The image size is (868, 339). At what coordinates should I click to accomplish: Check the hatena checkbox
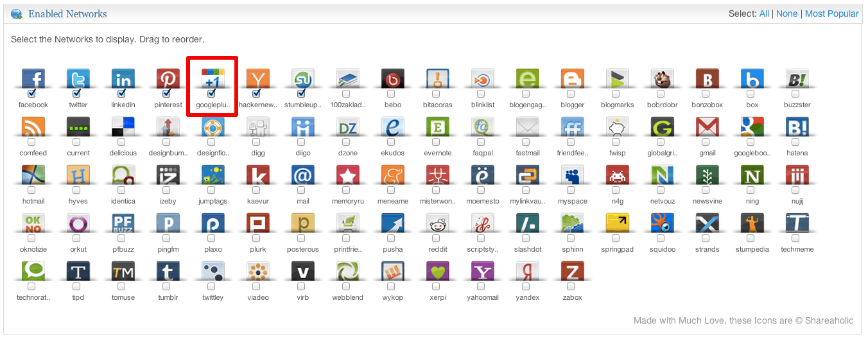pos(795,142)
